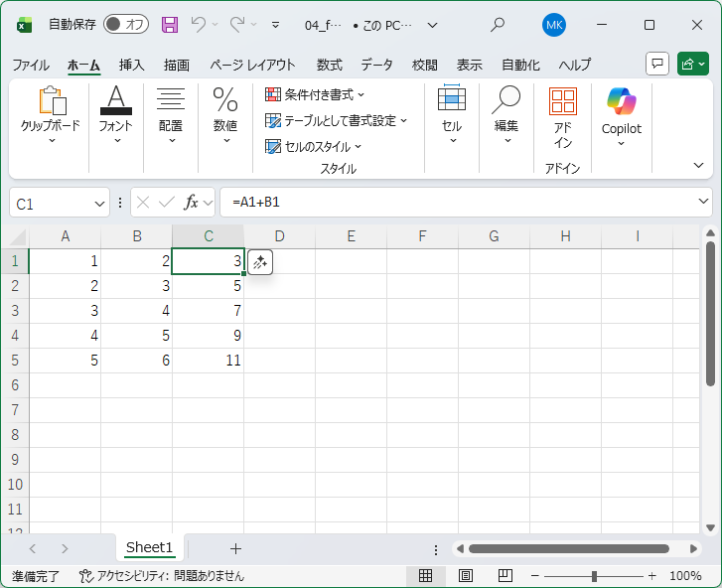Collapse the ribbon using the chevron

(698, 165)
